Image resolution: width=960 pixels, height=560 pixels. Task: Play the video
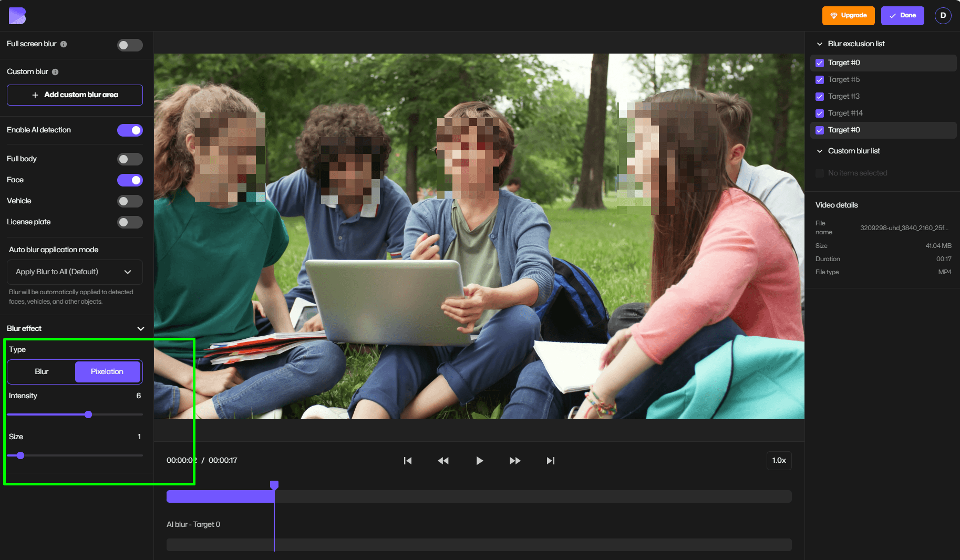tap(479, 460)
